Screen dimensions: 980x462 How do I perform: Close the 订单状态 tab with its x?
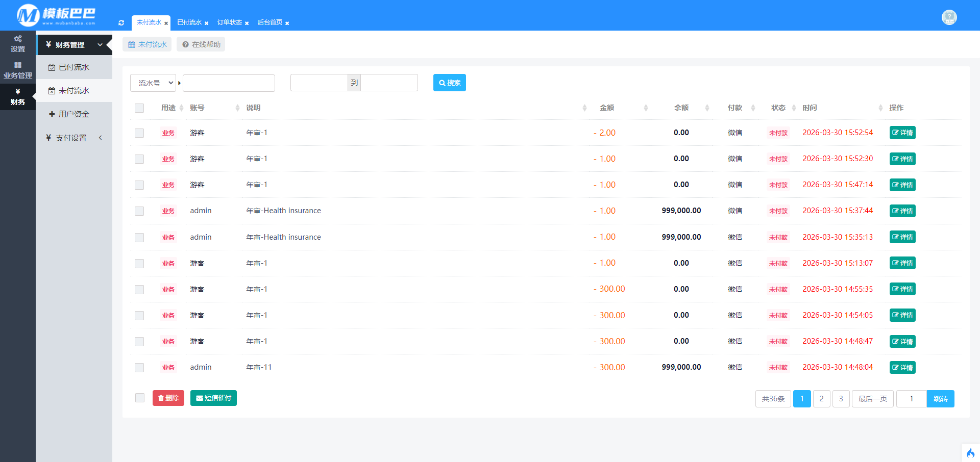[247, 23]
